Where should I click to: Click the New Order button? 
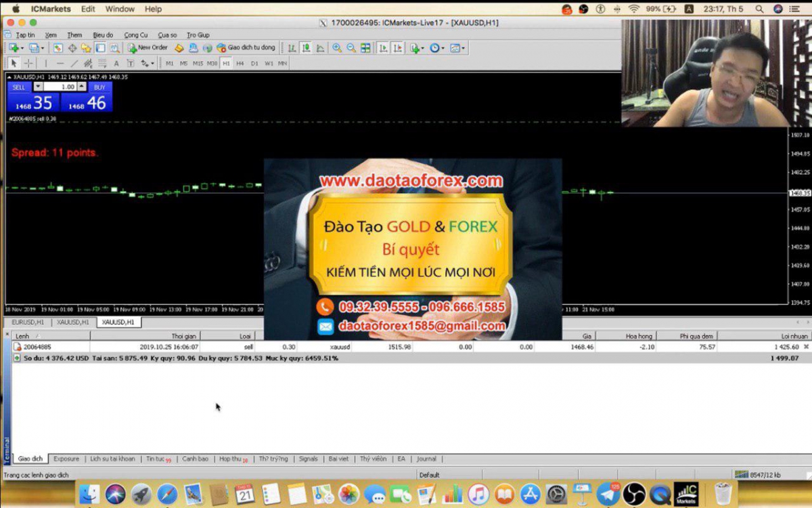click(148, 48)
